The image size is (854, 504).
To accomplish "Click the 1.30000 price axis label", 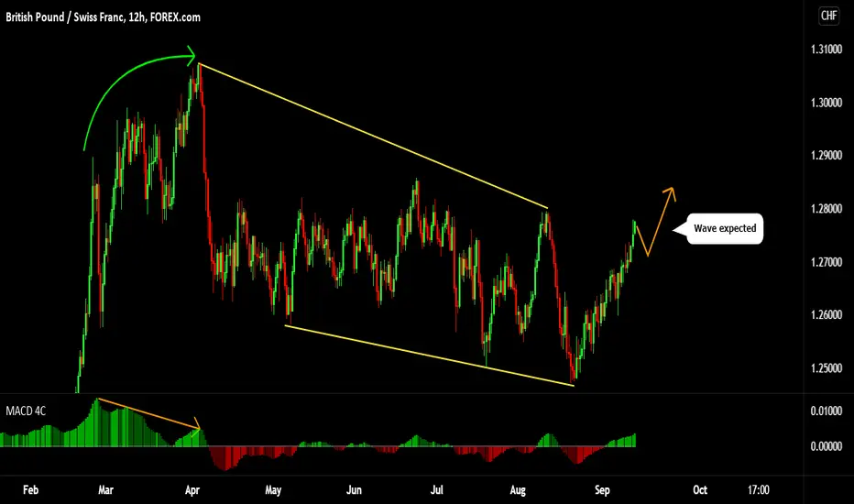I will coord(827,103).
